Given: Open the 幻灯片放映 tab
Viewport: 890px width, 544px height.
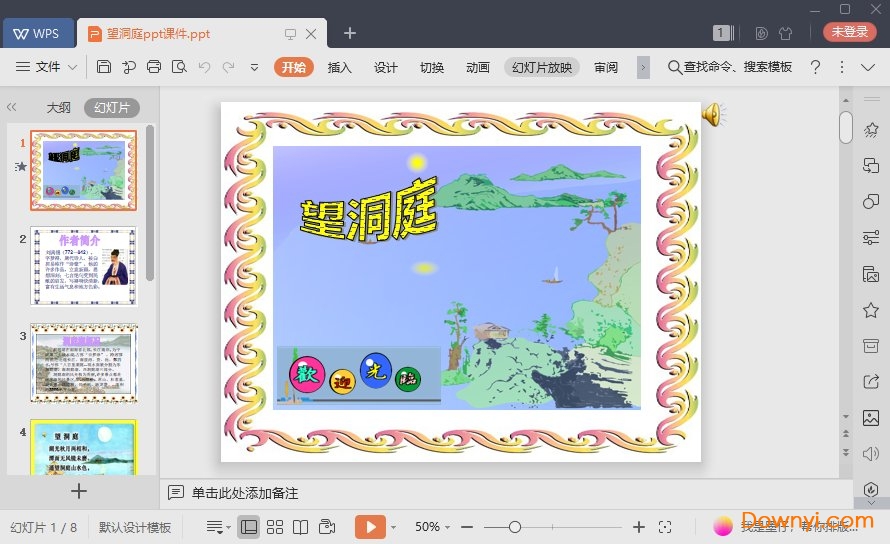Looking at the screenshot, I should tap(542, 67).
